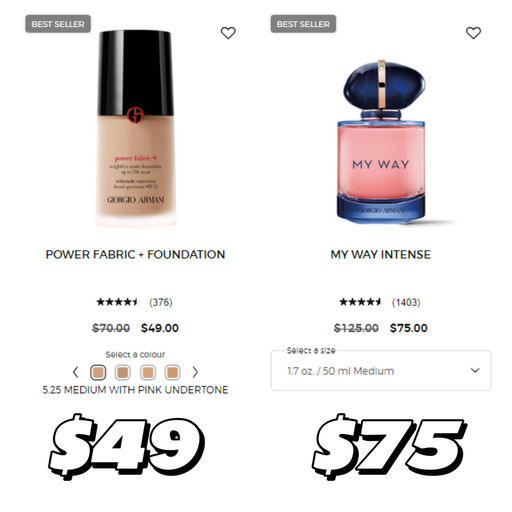Show next foundation colour swatches
Image resolution: width=512 pixels, height=512 pixels.
click(195, 372)
